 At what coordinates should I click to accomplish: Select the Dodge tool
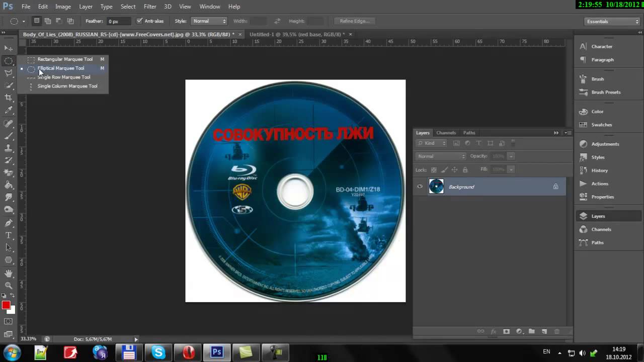[9, 210]
